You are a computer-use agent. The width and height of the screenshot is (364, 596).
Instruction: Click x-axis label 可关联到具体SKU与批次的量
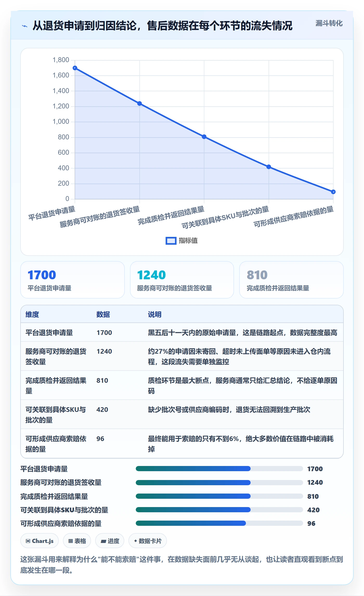(225, 217)
